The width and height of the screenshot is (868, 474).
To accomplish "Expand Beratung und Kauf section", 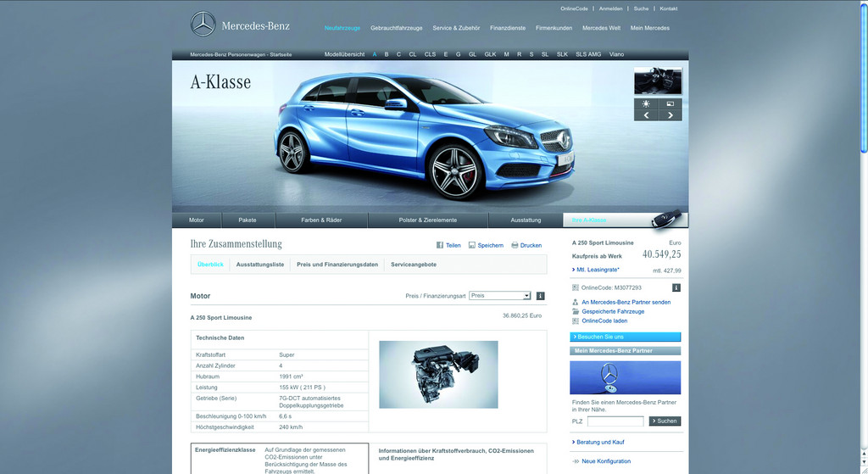I will point(598,442).
